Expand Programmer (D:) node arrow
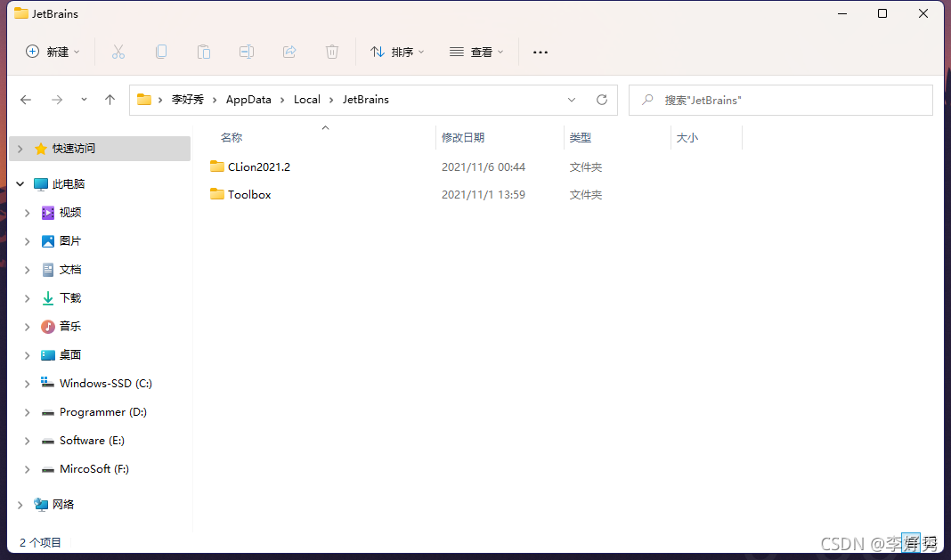Image resolution: width=951 pixels, height=560 pixels. [28, 412]
